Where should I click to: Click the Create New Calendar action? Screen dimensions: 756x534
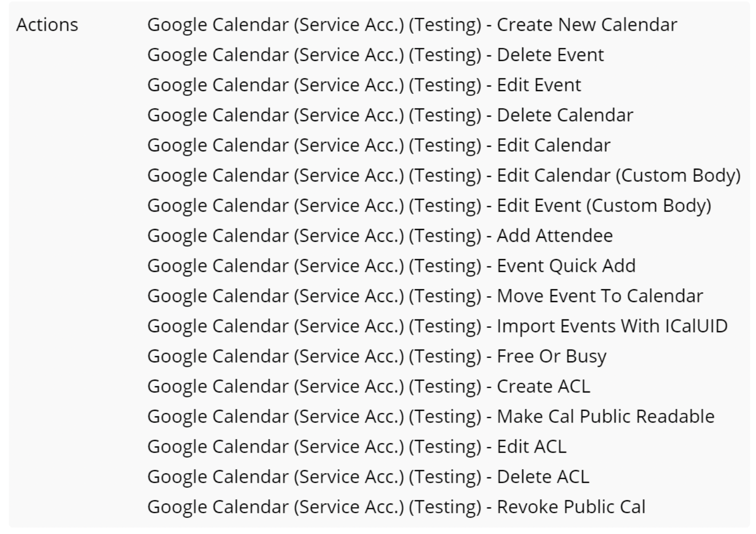(x=412, y=25)
